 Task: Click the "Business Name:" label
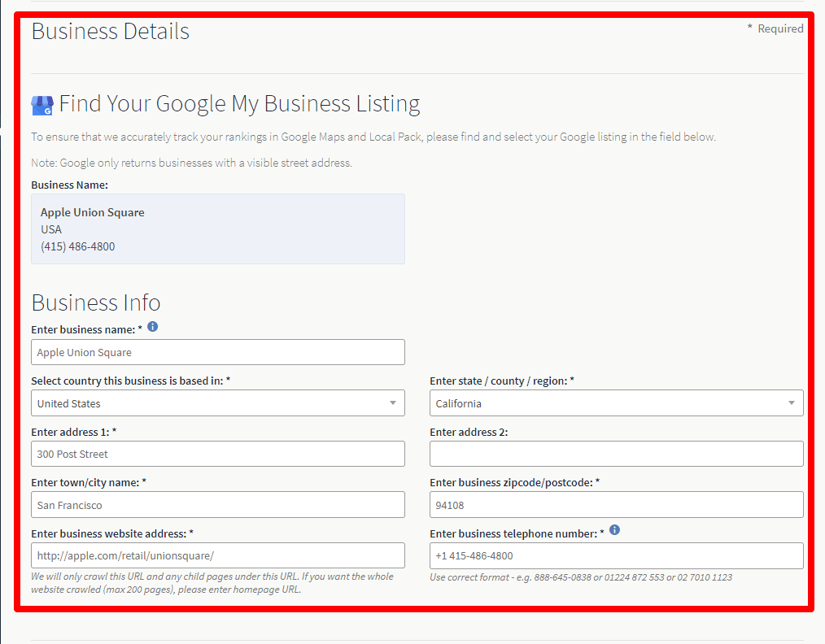[x=69, y=185]
